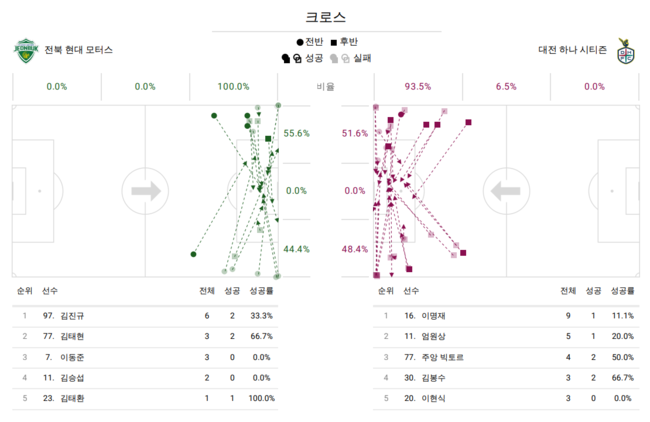This screenshot has height=422, width=650.
Task: Click the left pitch attack direction arrow
Action: click(145, 190)
